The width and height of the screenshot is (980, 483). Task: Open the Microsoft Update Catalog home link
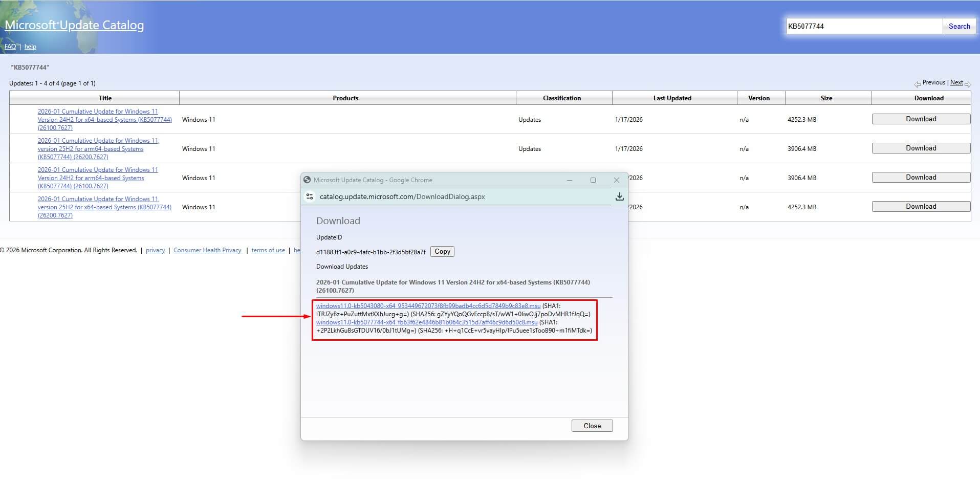coord(74,25)
